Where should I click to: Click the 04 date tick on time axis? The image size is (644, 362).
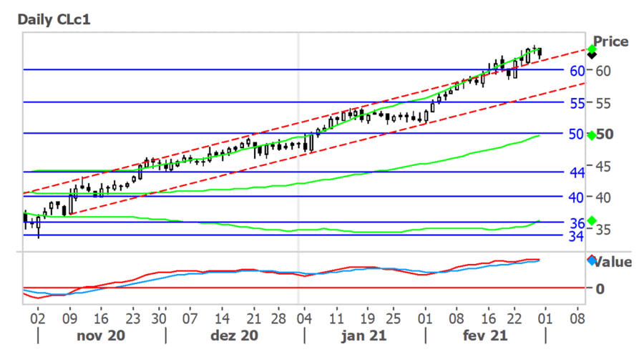[x=304, y=318]
